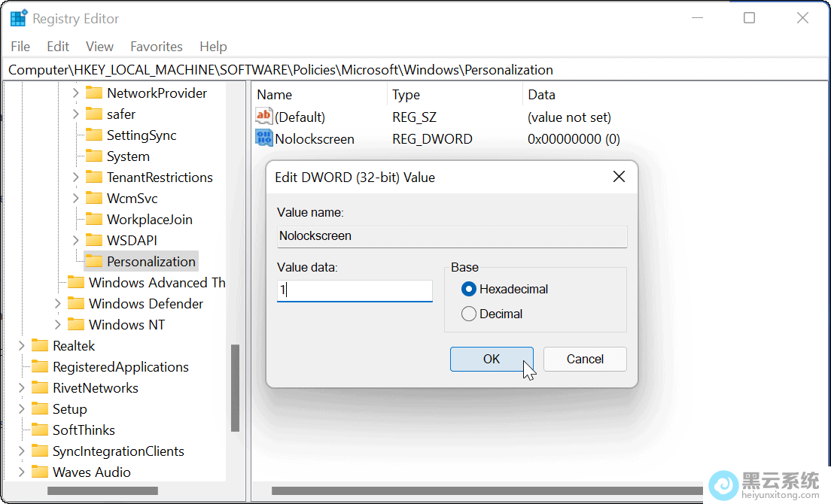Click the (Default) string value icon
Image resolution: width=831 pixels, height=504 pixels.
point(264,117)
